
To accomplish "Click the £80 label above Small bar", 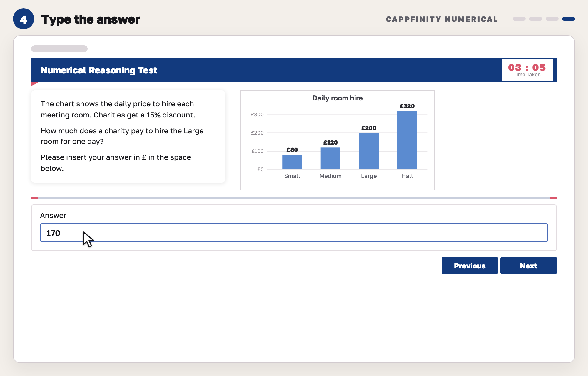I will pos(292,150).
